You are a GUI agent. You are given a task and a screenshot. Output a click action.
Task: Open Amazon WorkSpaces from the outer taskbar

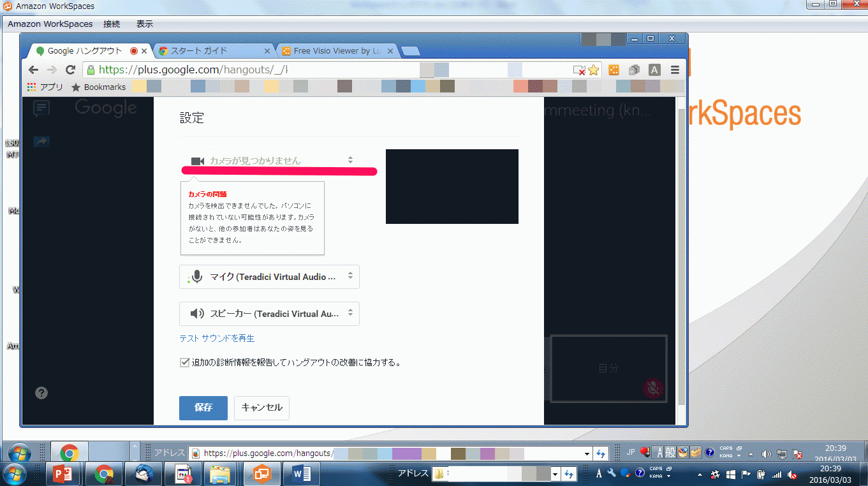point(262,474)
